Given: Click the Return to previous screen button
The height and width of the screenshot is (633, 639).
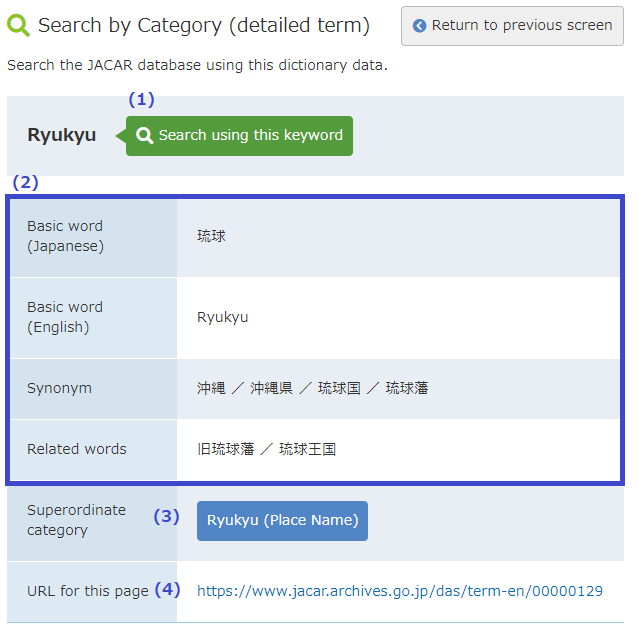Looking at the screenshot, I should pyautogui.click(x=512, y=26).
